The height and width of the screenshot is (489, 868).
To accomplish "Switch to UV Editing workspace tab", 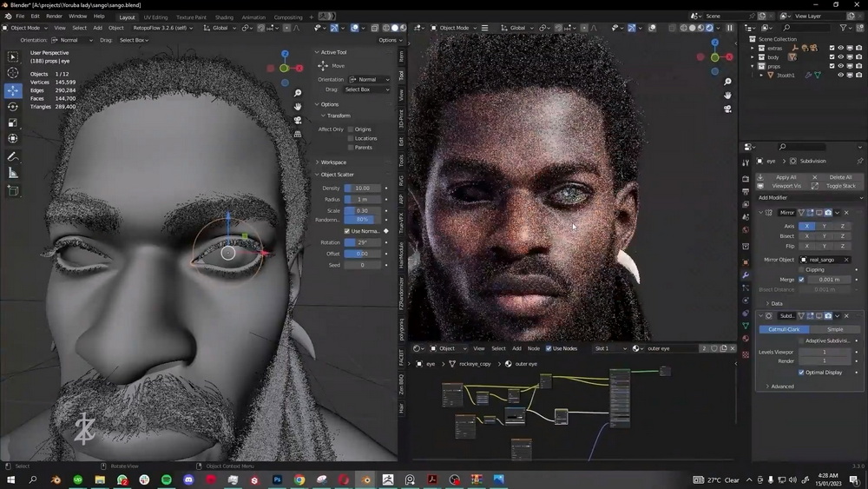I will [x=155, y=17].
